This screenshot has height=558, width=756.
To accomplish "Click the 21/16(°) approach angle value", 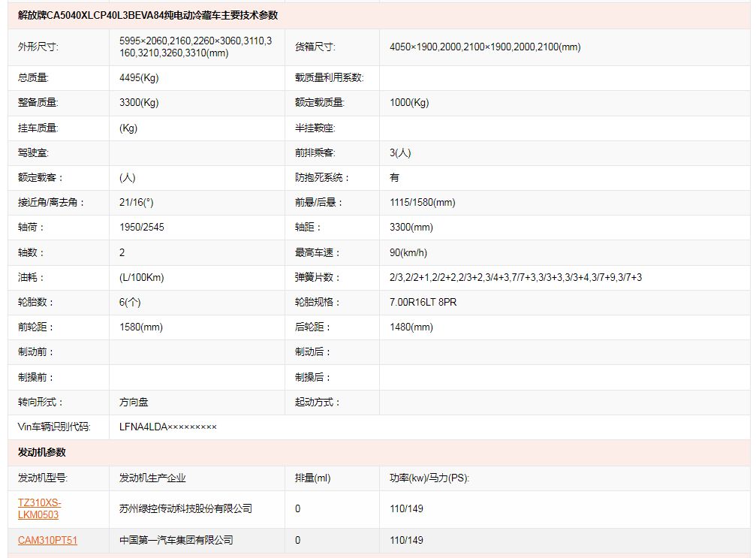I will point(136,202).
